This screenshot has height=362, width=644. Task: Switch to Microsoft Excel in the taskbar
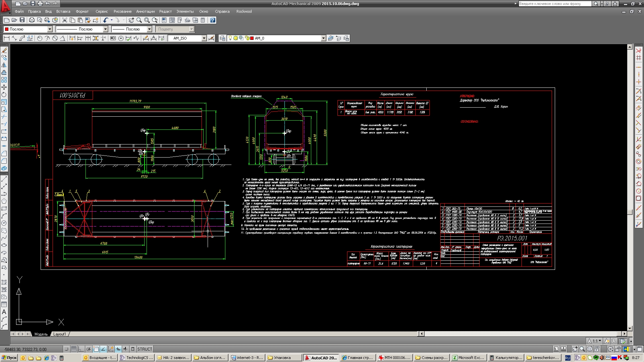[469, 358]
